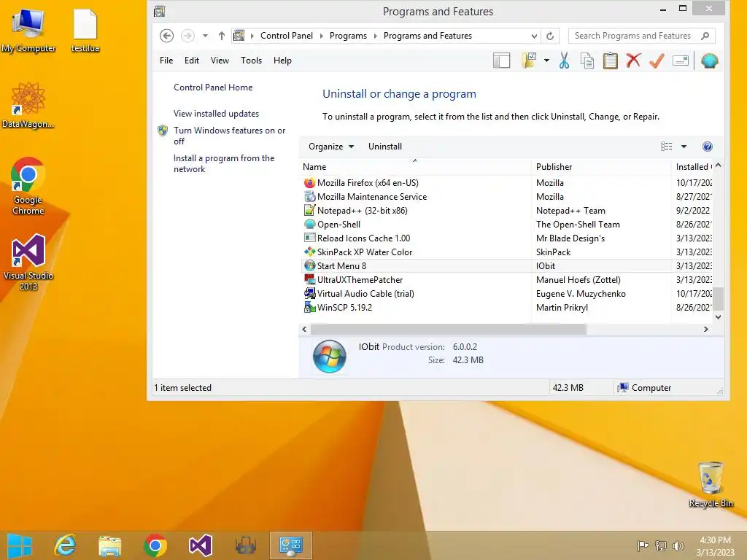Screen dimensions: 747x560
Task: Go up one level with Up arrow
Action: pyautogui.click(x=222, y=36)
